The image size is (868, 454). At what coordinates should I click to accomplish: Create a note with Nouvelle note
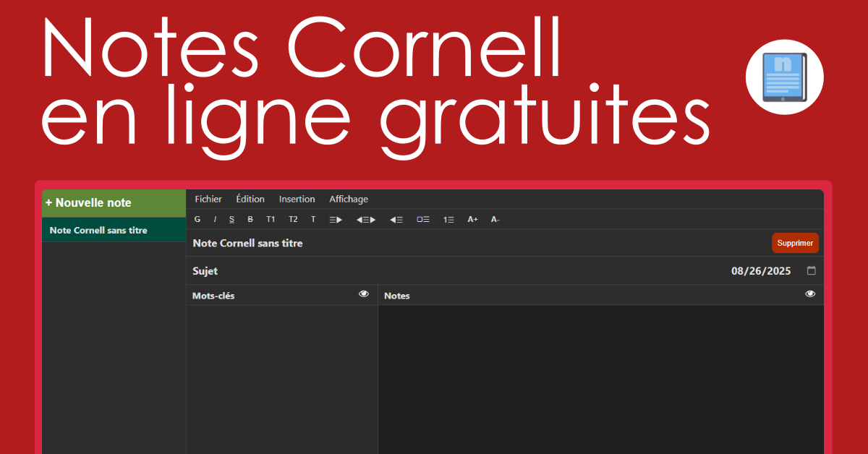click(114, 202)
